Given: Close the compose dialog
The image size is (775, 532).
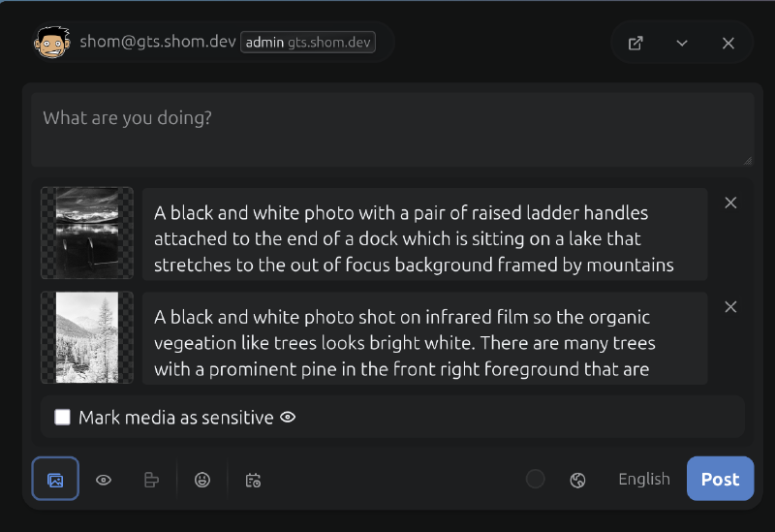Looking at the screenshot, I should pyautogui.click(x=728, y=43).
